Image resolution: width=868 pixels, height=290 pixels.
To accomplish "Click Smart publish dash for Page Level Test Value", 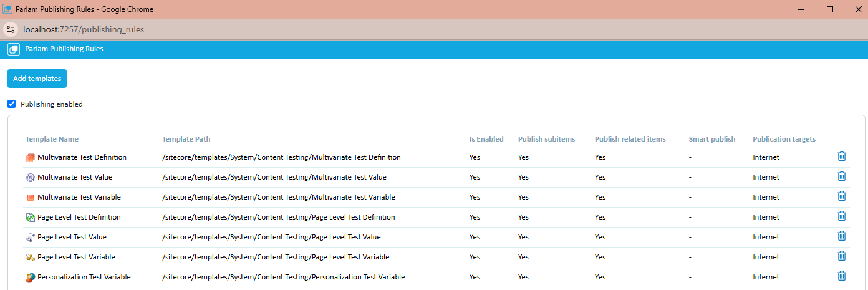I will (x=690, y=237).
